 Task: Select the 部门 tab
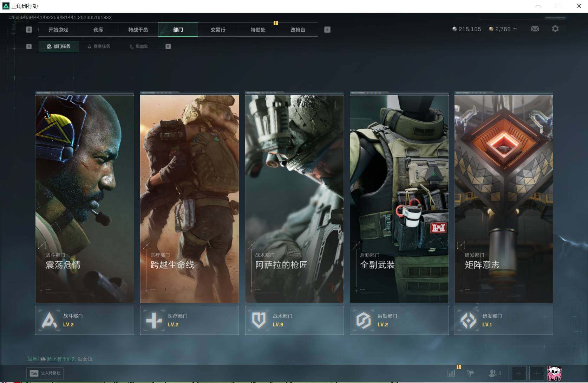(x=178, y=30)
